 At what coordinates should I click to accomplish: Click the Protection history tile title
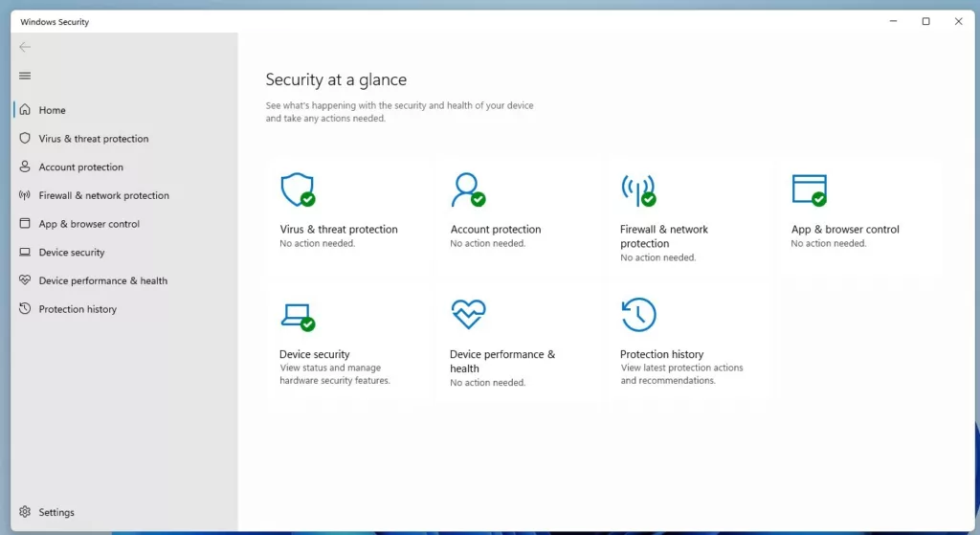pyautogui.click(x=661, y=354)
